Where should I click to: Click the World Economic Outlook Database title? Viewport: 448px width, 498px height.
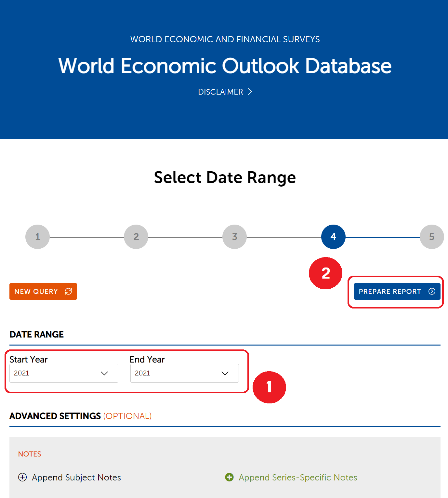[225, 66]
